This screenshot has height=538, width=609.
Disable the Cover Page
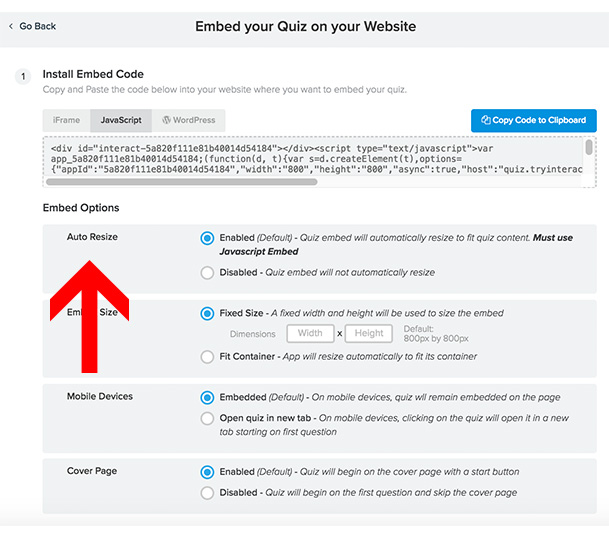tap(207, 493)
